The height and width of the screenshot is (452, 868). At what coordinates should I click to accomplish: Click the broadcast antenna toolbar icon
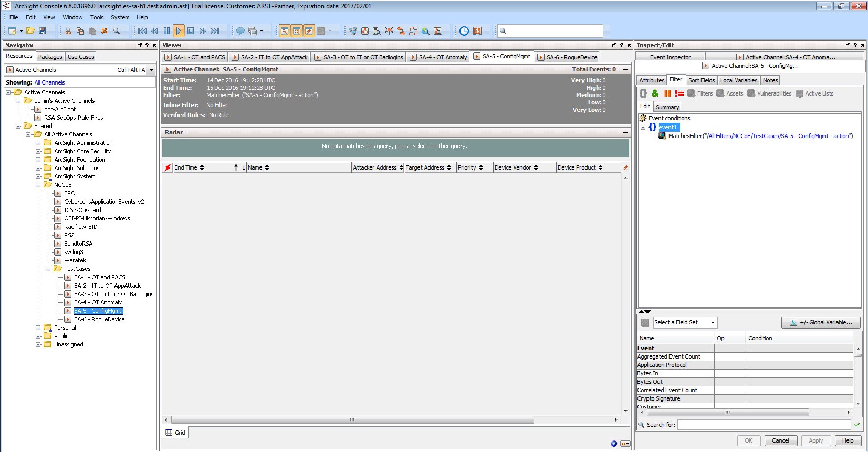coord(389,31)
